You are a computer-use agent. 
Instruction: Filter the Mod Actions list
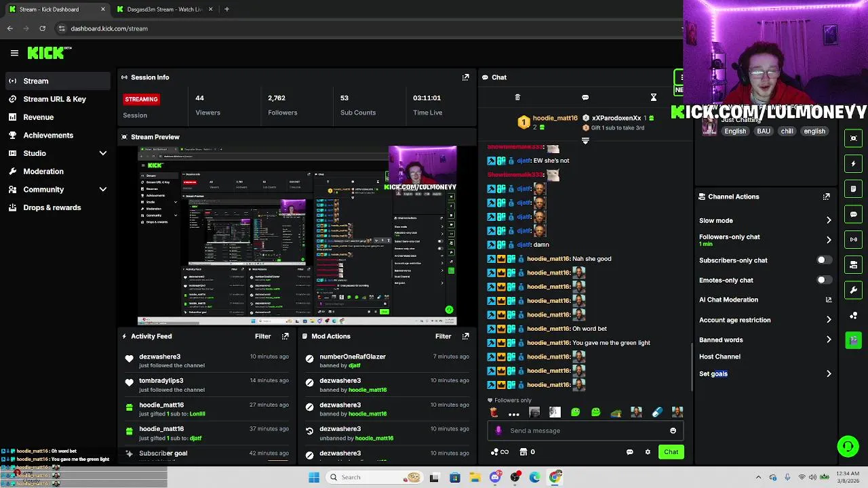pos(443,336)
